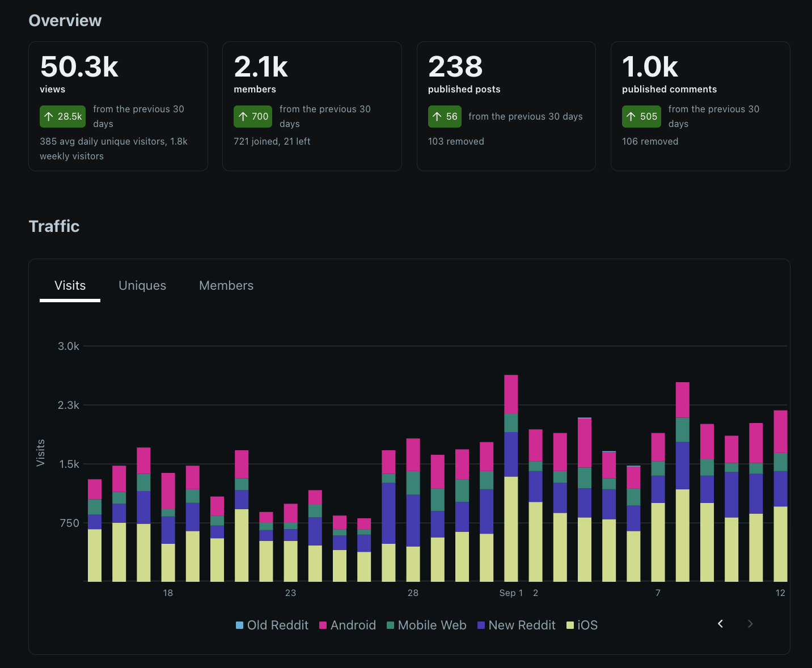Click the Mobile Web legend entry
The image size is (812, 668).
pyautogui.click(x=426, y=625)
